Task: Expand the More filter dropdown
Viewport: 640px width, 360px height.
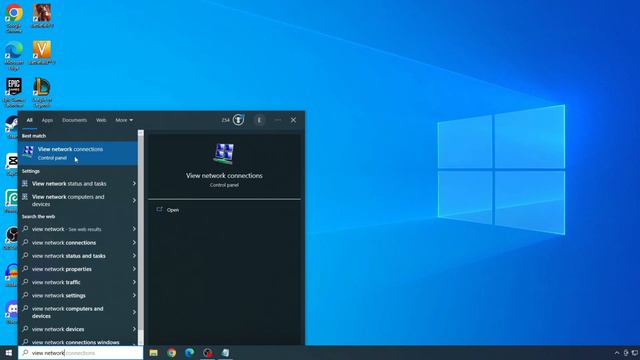Action: (124, 120)
